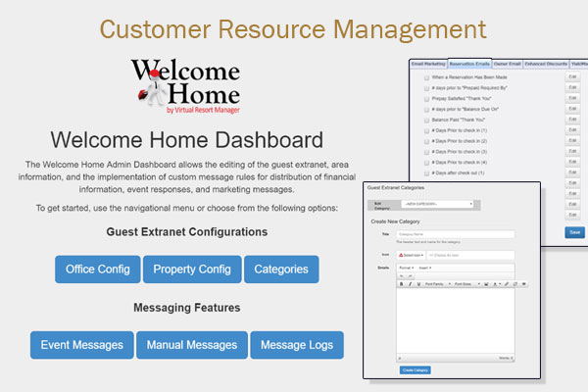Open the Format menu in editor

click(x=406, y=268)
